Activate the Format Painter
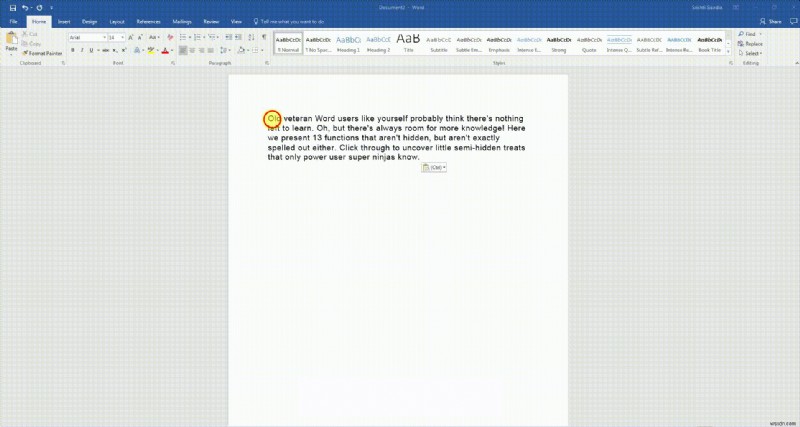The image size is (800, 427). [42, 53]
